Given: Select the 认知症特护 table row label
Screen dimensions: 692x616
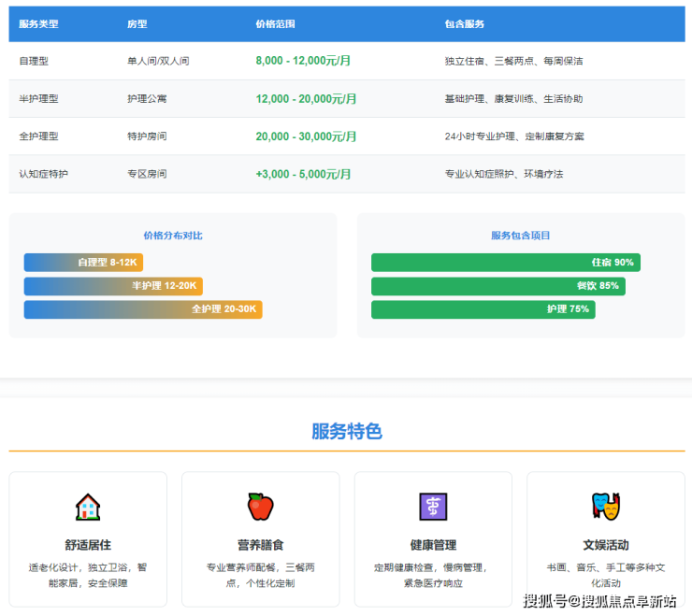Looking at the screenshot, I should [43, 174].
